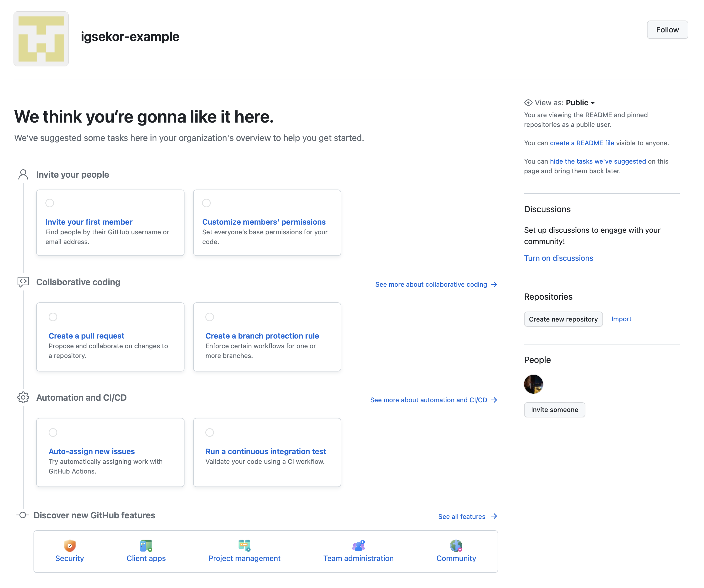The width and height of the screenshot is (704, 588).
Task: Click the Discussions section heading
Action: [x=547, y=209]
